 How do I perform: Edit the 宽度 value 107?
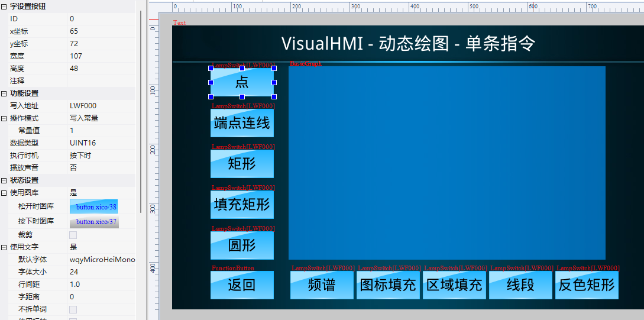pos(102,56)
